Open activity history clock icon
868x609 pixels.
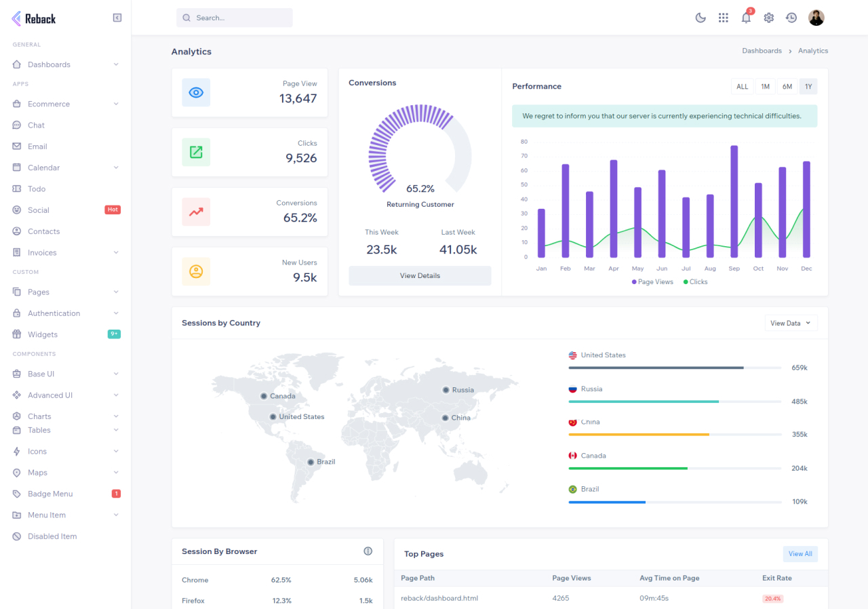click(x=791, y=18)
